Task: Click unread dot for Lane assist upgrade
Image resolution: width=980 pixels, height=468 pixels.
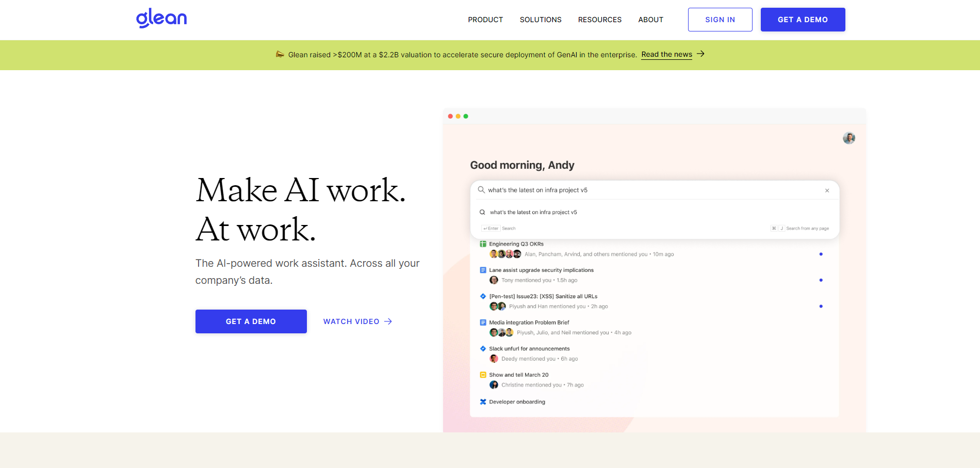Action: (x=821, y=280)
